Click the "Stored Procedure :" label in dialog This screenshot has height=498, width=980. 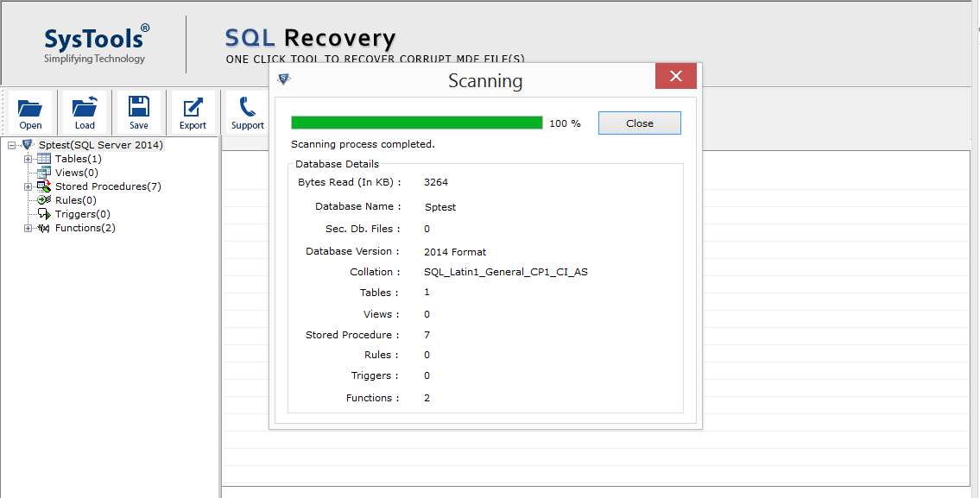(353, 335)
